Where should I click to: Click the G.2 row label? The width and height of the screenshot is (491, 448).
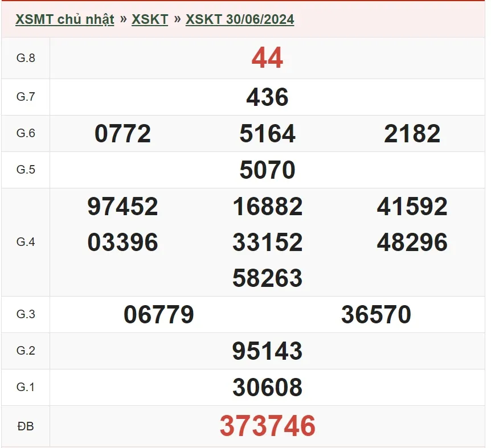(26, 351)
